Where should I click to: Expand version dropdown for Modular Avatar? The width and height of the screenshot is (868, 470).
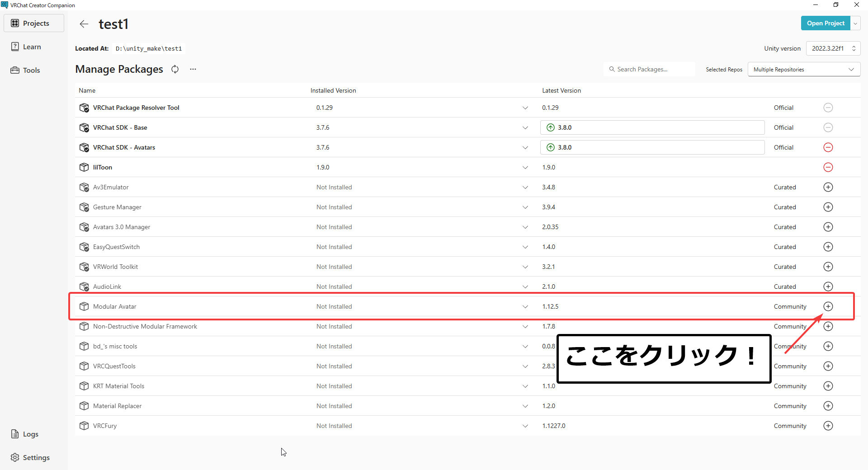point(525,306)
